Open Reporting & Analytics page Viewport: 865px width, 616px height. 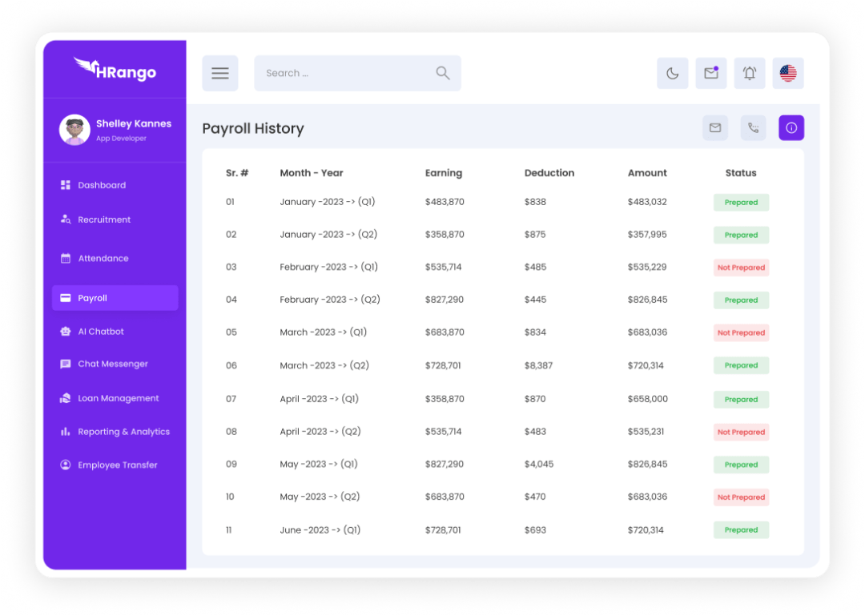[123, 432]
